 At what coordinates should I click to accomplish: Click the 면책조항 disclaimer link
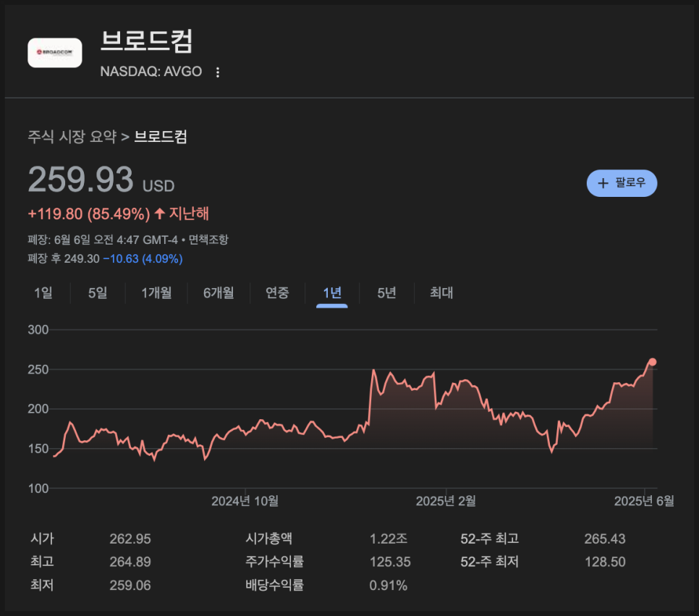[x=208, y=240]
